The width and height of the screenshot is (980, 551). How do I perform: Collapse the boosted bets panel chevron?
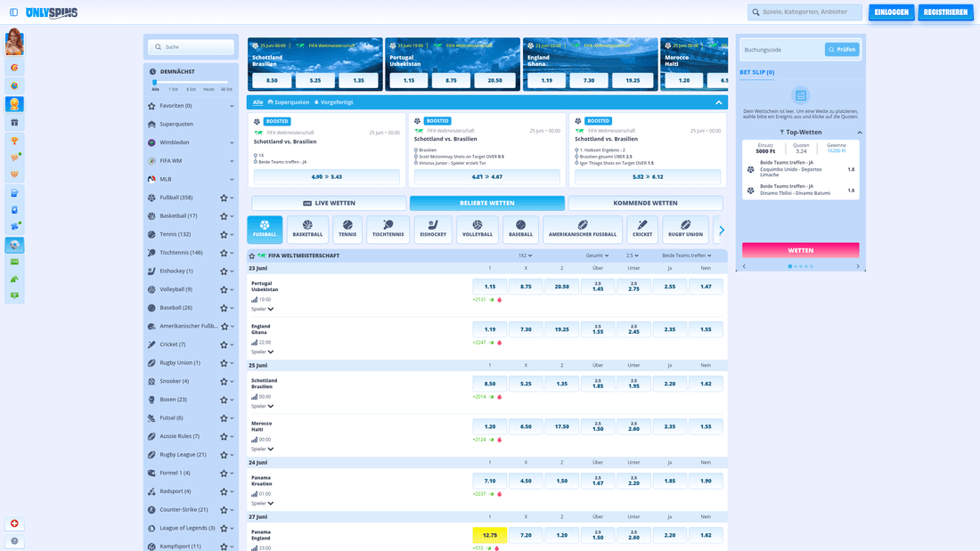(x=719, y=102)
